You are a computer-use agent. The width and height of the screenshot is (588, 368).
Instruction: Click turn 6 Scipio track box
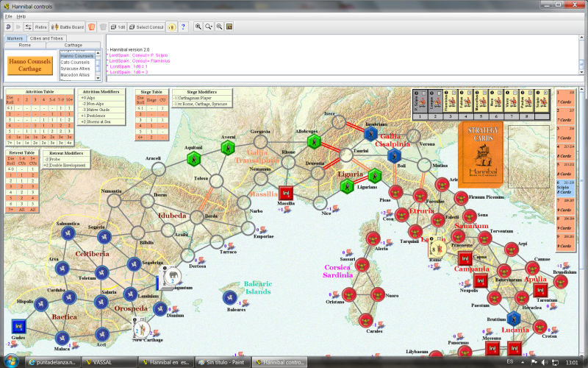tap(565, 188)
